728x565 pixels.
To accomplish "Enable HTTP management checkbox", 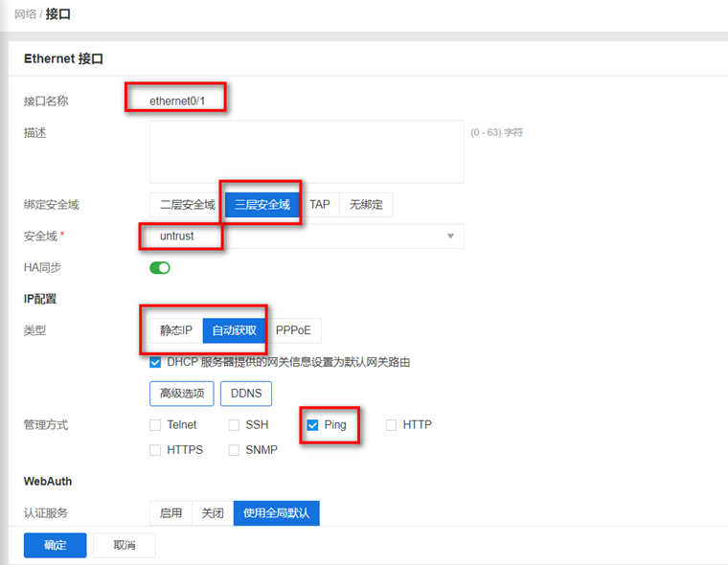I will tap(391, 424).
